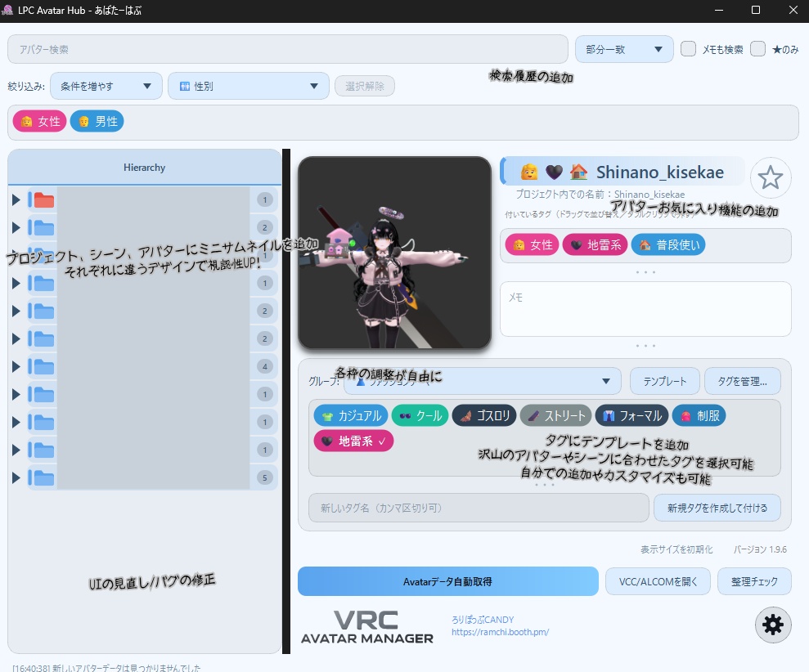
Task: Click the Hierarchy column header
Action: point(145,168)
